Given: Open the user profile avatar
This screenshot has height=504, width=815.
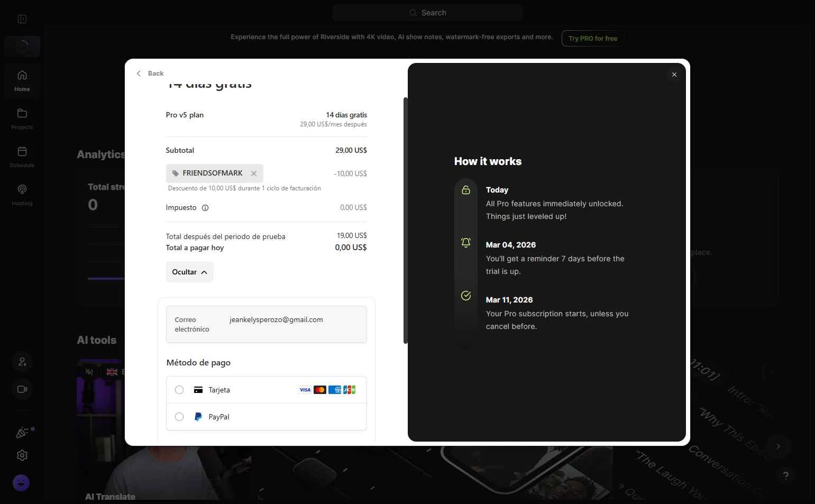Looking at the screenshot, I should click(x=21, y=483).
